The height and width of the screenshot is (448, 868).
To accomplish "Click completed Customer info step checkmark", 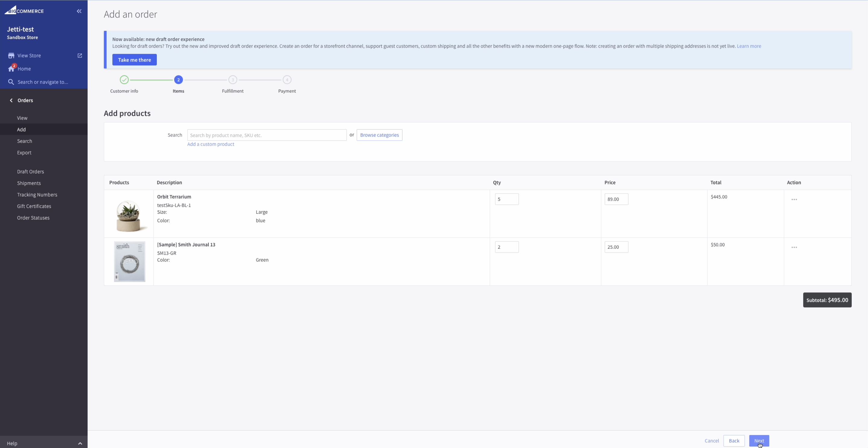I will pos(124,80).
